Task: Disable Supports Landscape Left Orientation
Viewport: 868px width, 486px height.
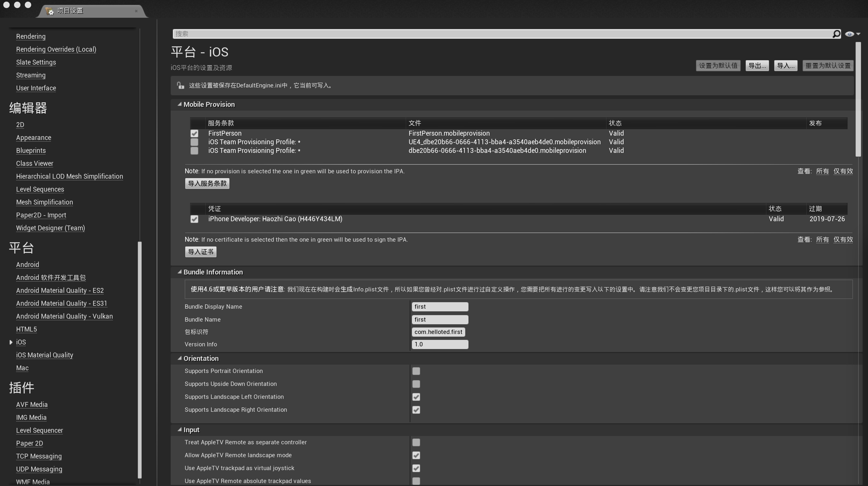Action: 416,397
